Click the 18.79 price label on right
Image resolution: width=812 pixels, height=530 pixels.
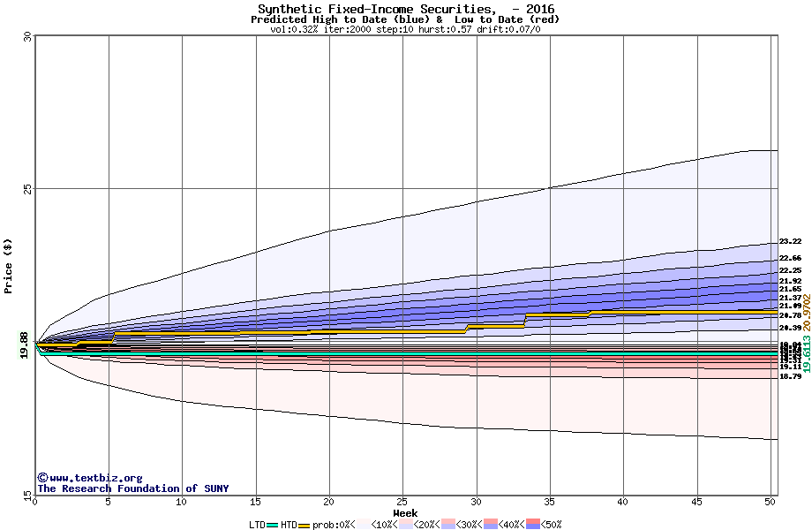click(x=790, y=376)
